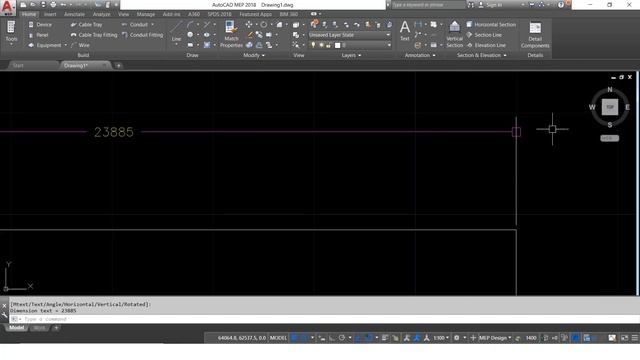Add new drawing tab with plus button
Image resolution: width=640 pixels, height=360 pixels.
point(118,66)
